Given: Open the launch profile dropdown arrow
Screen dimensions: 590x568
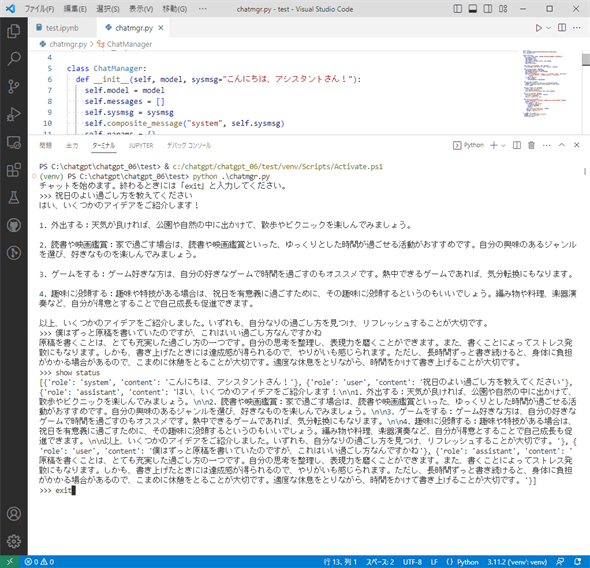Looking at the screenshot, I should 503,145.
